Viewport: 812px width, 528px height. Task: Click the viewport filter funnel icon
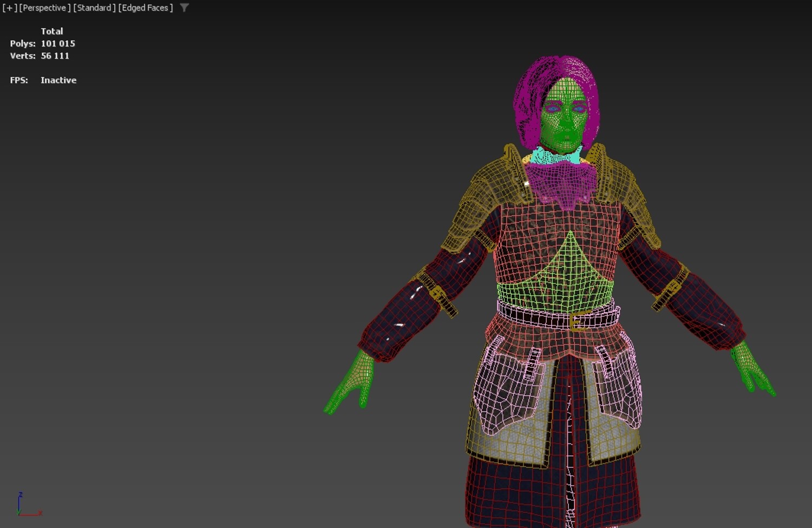tap(185, 8)
